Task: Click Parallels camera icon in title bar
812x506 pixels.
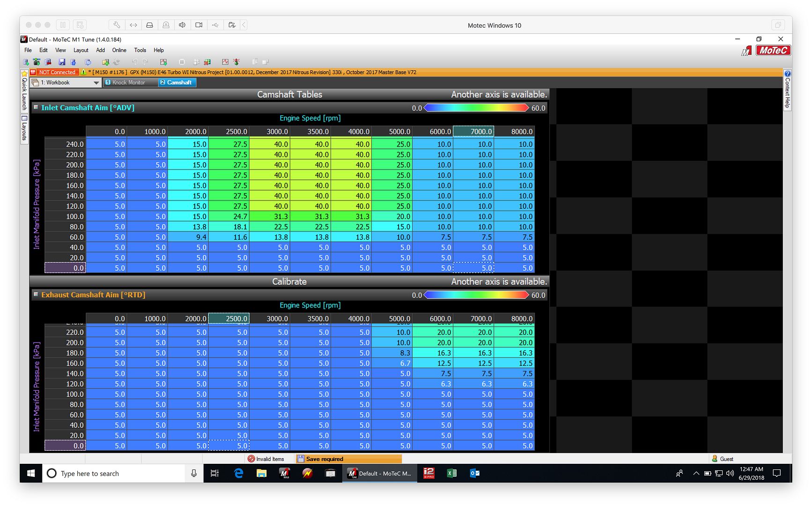Action: pyautogui.click(x=199, y=25)
